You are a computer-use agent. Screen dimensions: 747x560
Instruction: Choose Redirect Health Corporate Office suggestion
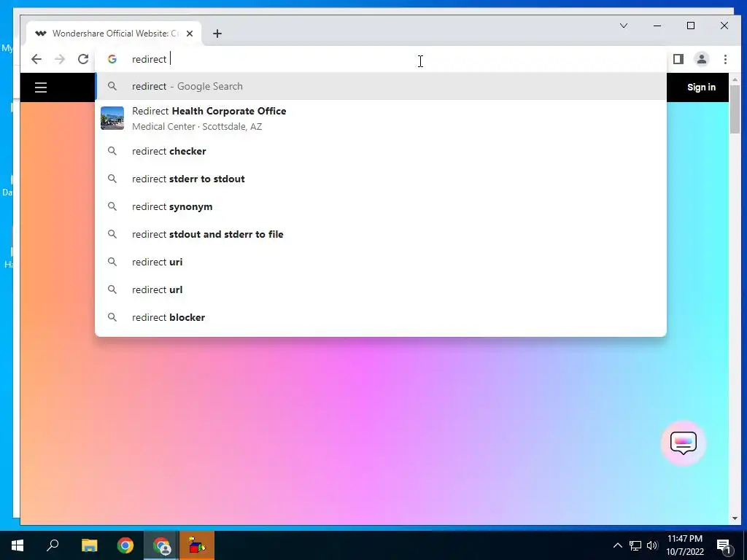pyautogui.click(x=381, y=118)
